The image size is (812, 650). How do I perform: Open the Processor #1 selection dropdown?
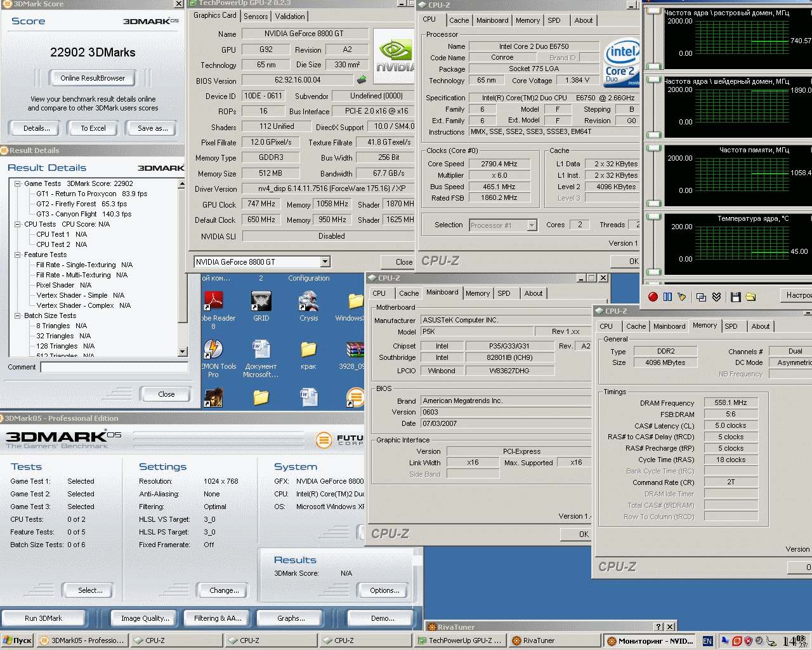pos(532,225)
